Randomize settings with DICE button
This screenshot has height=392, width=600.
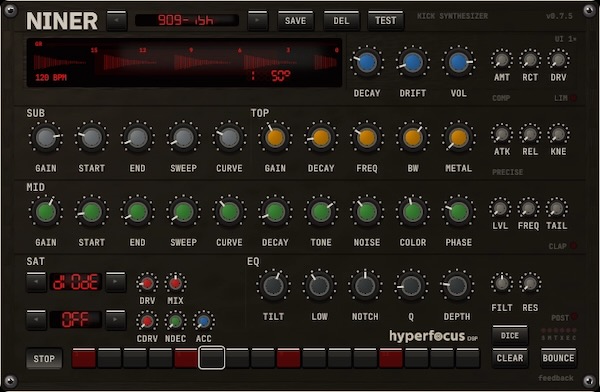pos(510,335)
